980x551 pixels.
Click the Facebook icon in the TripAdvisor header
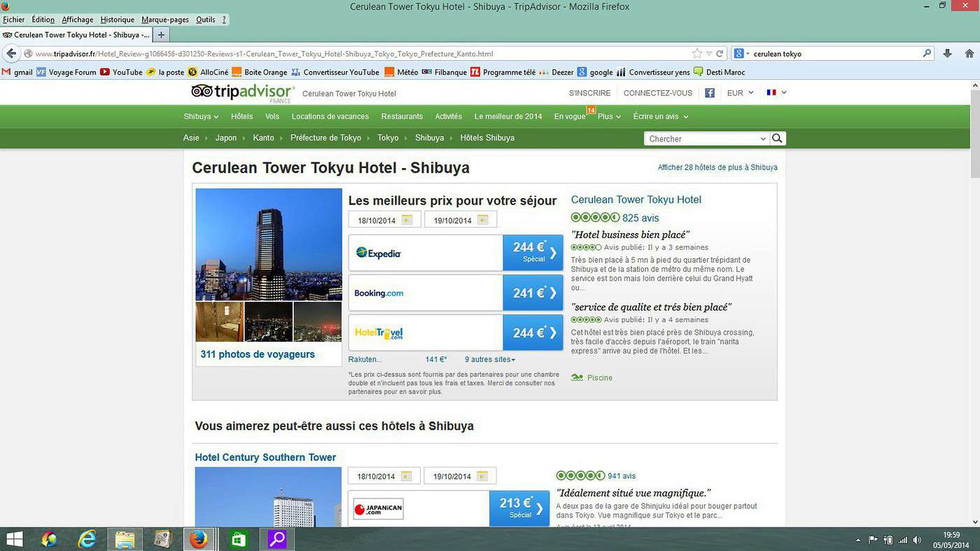[x=709, y=92]
